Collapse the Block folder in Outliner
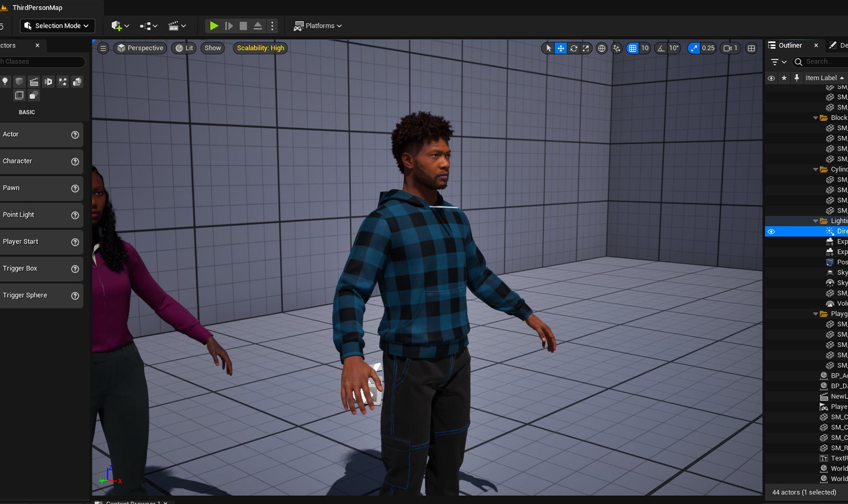Viewport: 848px width, 504px height. [815, 118]
